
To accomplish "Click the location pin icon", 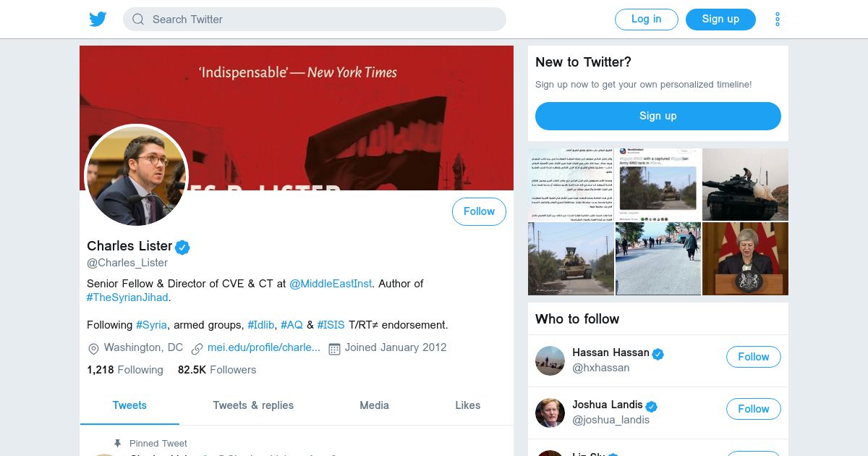I will tap(93, 349).
